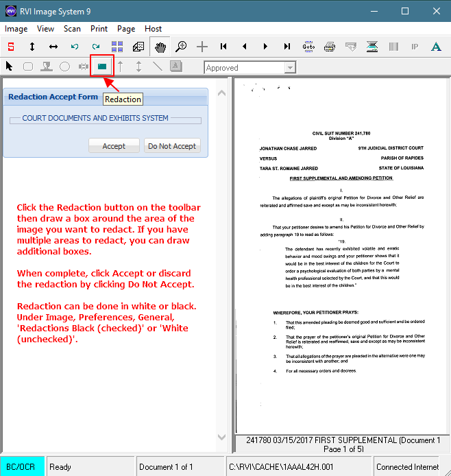Click the IP toolbar icon
The image size is (451, 476).
415,47
